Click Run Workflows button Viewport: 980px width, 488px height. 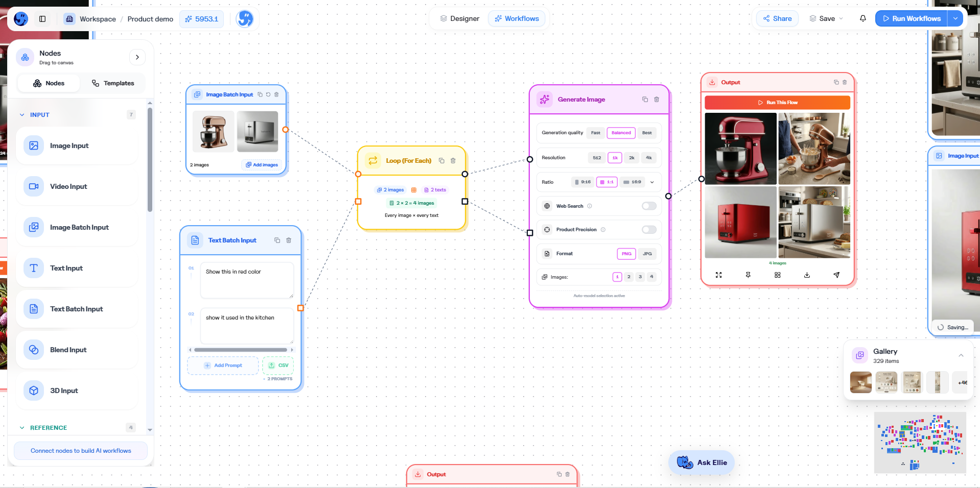(912, 18)
